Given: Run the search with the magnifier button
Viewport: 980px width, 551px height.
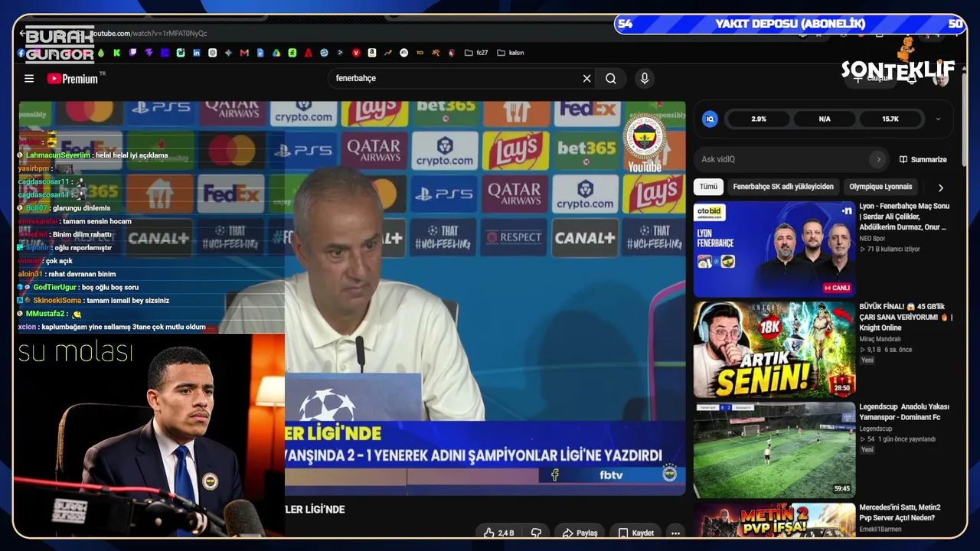Looking at the screenshot, I should click(611, 78).
